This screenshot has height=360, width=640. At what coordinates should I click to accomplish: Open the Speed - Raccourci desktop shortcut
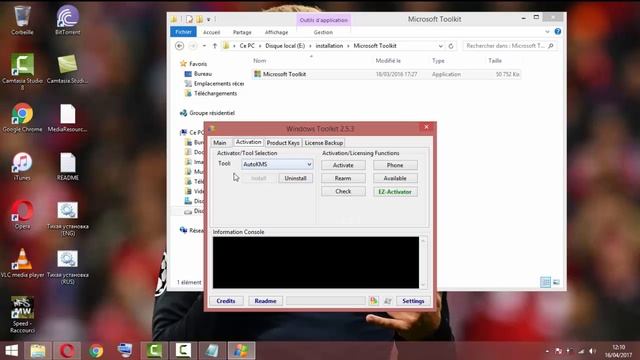coord(22,314)
